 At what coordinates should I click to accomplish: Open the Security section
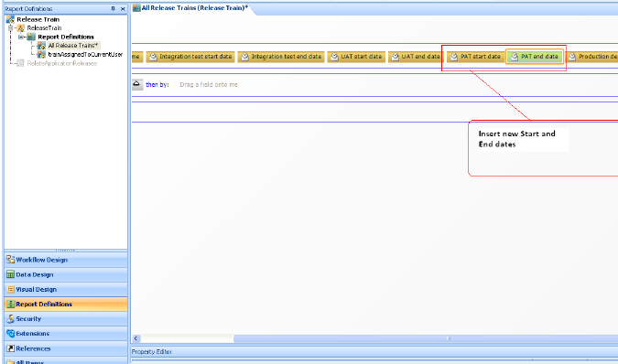coord(66,319)
